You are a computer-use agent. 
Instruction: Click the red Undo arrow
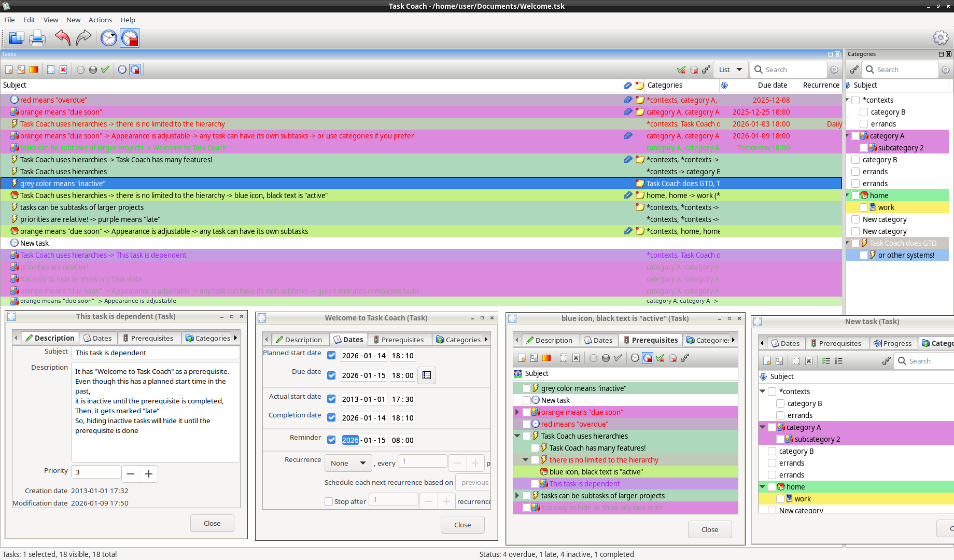[x=63, y=38]
